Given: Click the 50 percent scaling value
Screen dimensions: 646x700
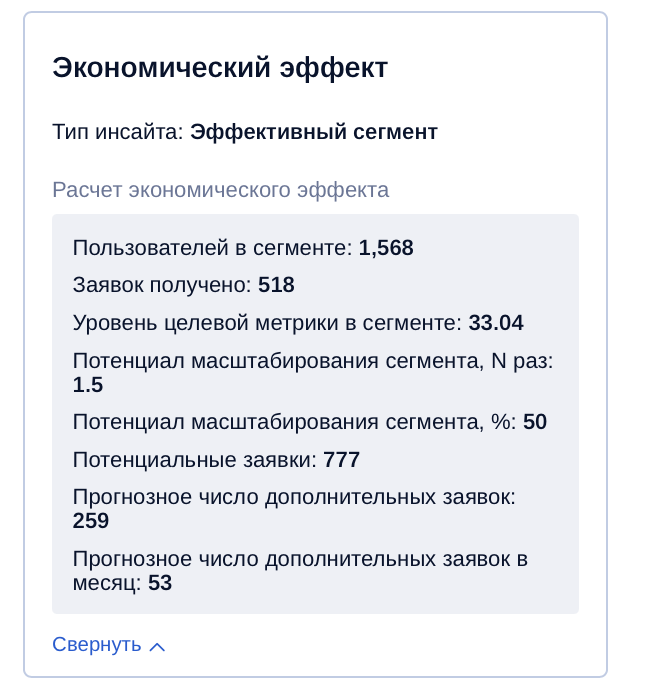Looking at the screenshot, I should pos(535,422).
